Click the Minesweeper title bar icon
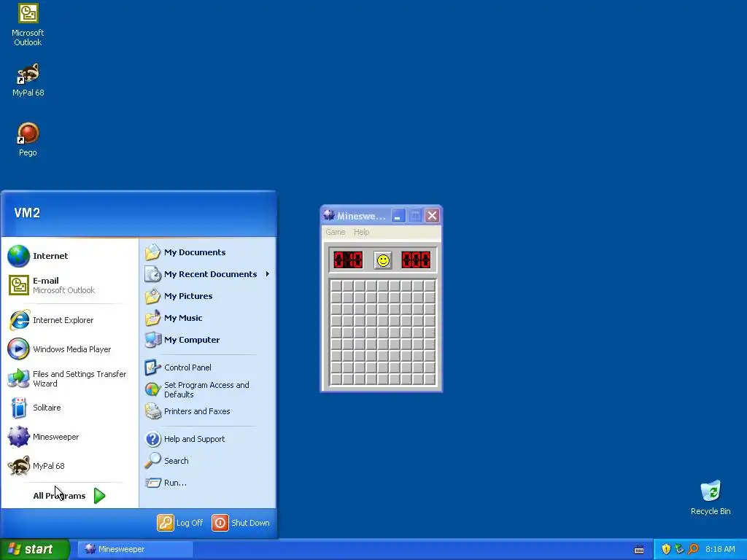Image resolution: width=747 pixels, height=560 pixels. coord(329,215)
